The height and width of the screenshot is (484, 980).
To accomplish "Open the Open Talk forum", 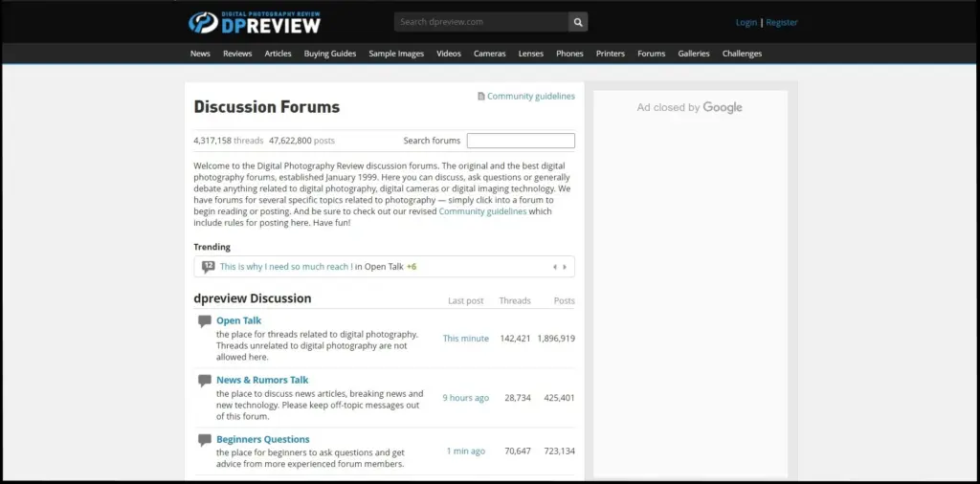I will (x=238, y=320).
